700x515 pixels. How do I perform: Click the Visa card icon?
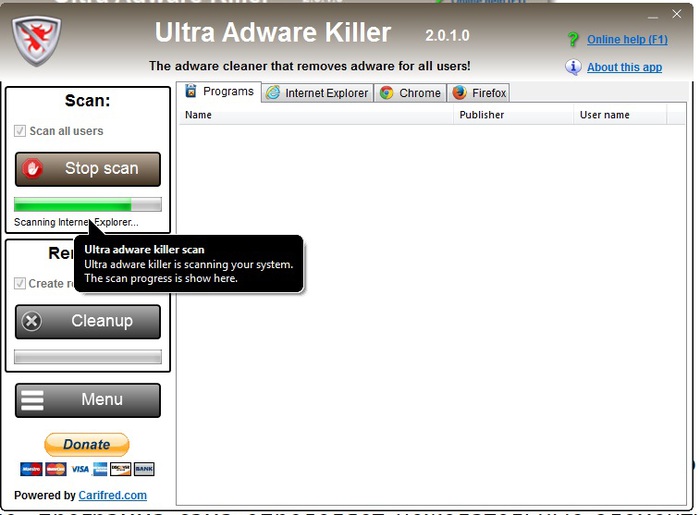coord(80,469)
